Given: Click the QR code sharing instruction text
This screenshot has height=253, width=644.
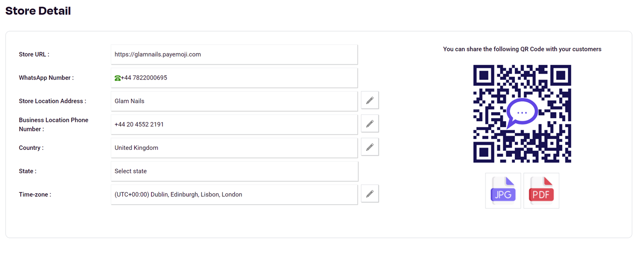Looking at the screenshot, I should coord(522,49).
